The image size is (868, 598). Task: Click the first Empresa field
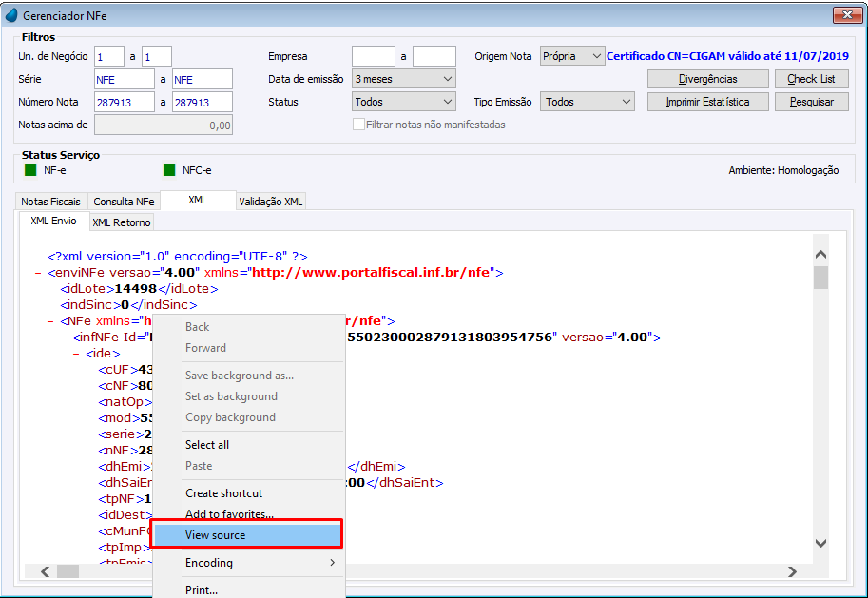374,56
